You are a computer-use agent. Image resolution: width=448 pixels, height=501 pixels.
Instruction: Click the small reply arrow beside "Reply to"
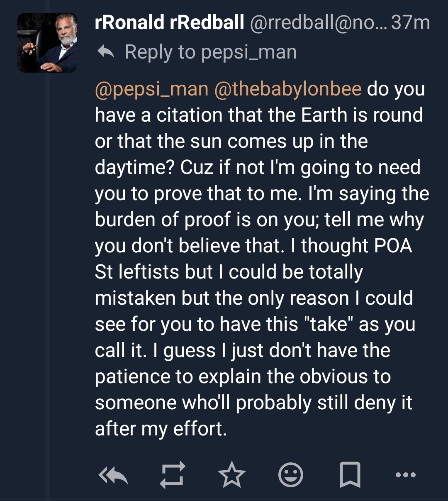106,52
